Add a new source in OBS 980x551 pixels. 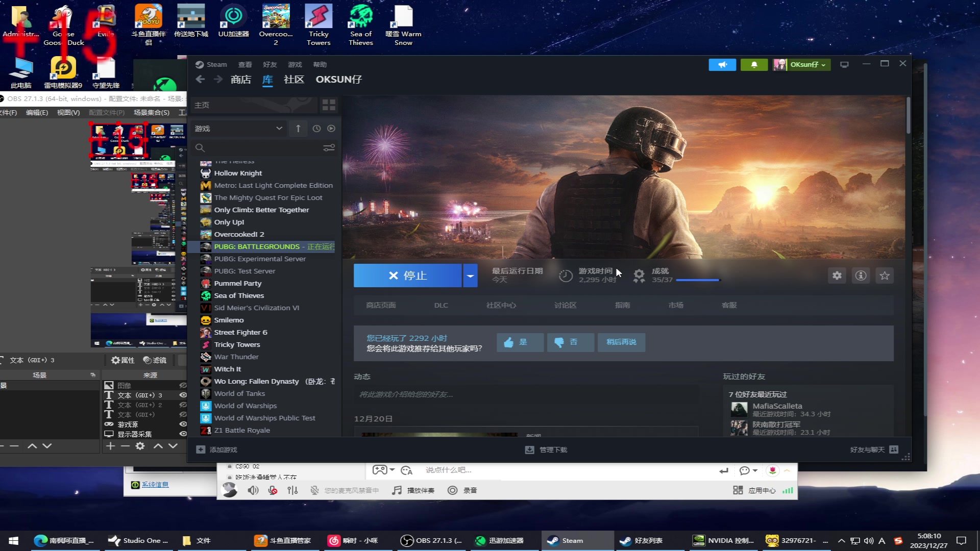tap(111, 446)
